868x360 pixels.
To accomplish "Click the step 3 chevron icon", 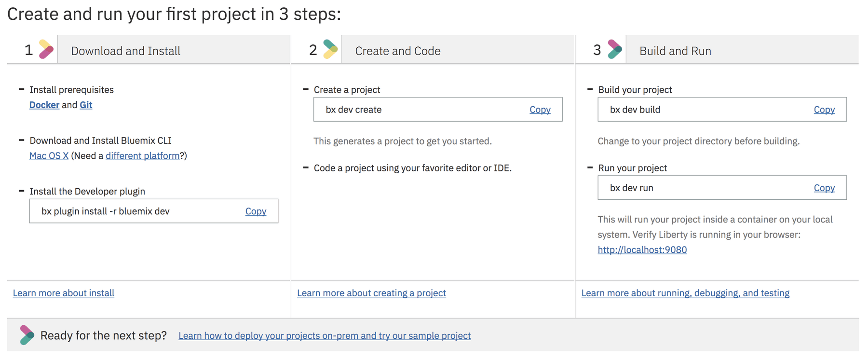I will click(x=614, y=49).
